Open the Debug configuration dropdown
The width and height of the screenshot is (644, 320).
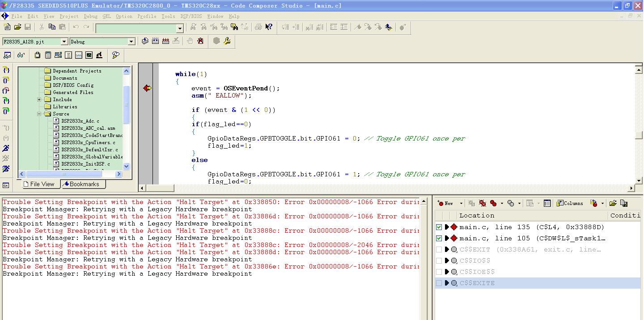click(131, 42)
